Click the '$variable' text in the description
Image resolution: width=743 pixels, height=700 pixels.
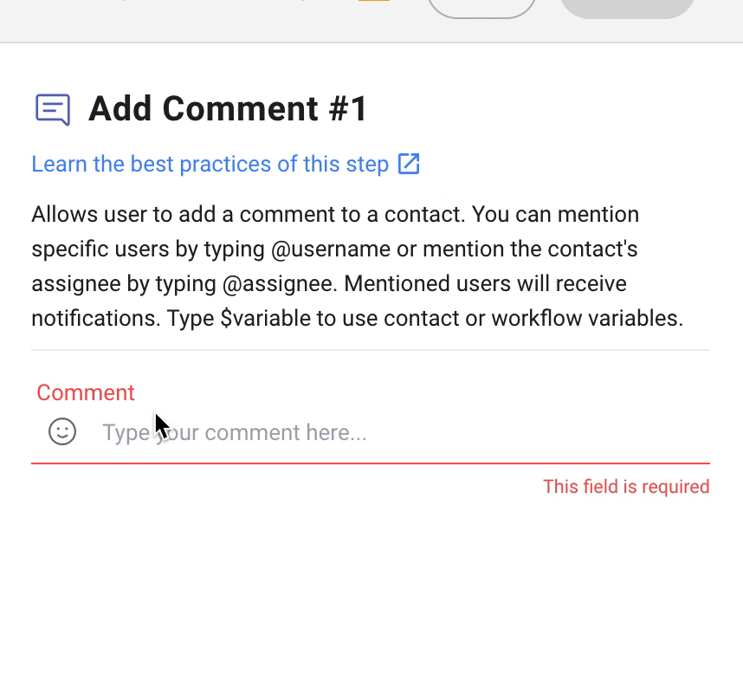click(x=265, y=319)
